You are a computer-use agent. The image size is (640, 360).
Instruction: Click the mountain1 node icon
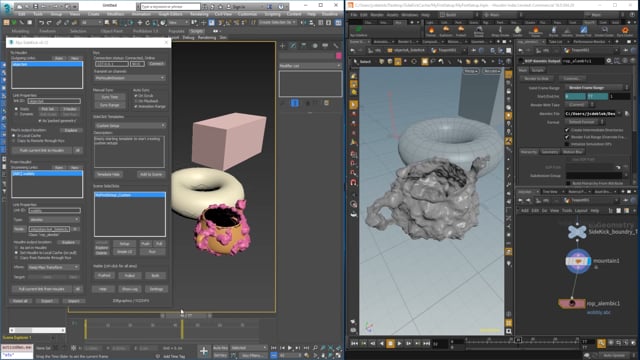(578, 261)
